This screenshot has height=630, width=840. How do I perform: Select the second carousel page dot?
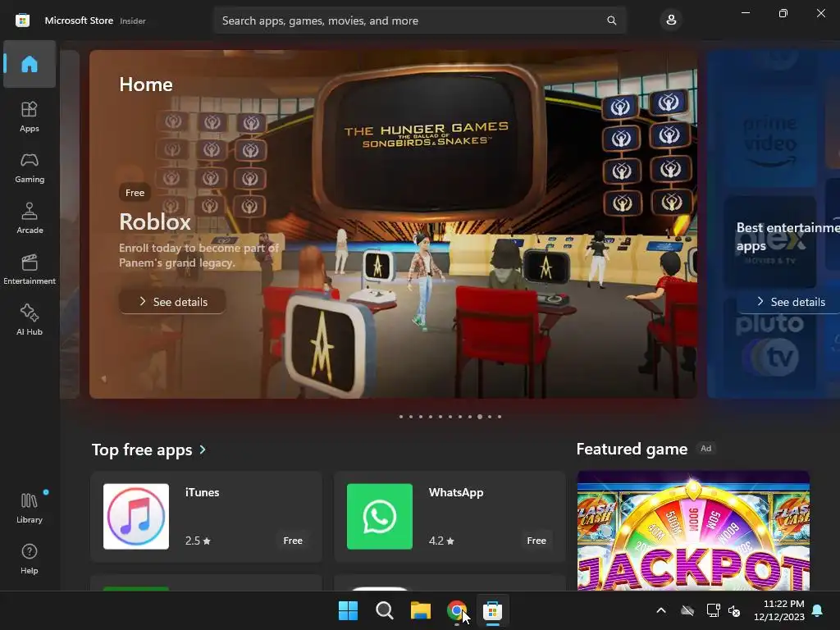[x=411, y=416]
